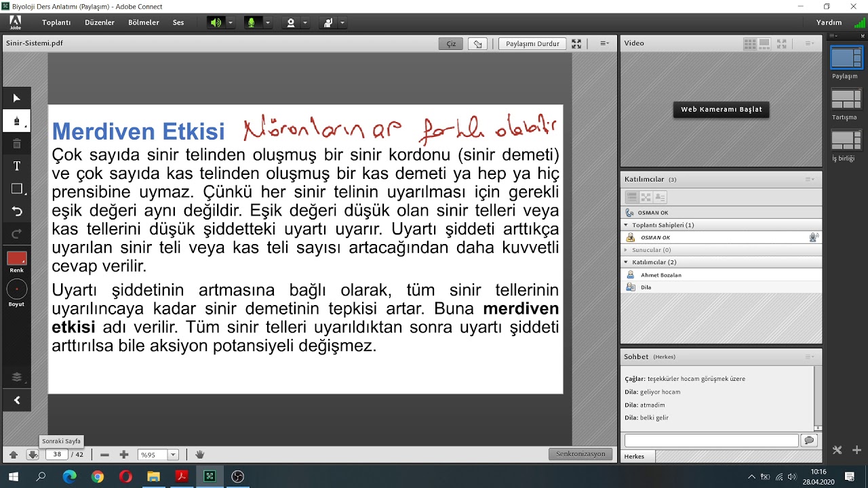This screenshot has height=488, width=868.
Task: Click Paylaşımı Durdur to stop sharing
Action: (x=533, y=43)
